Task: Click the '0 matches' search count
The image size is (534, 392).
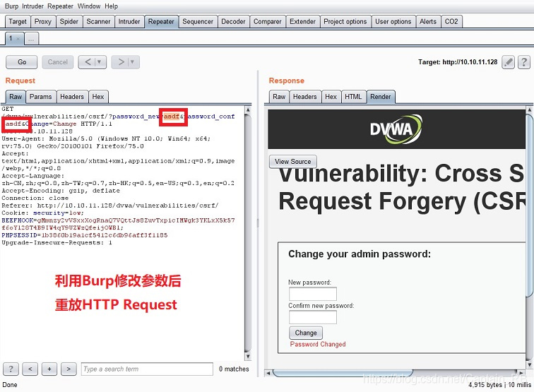Action: coord(234,369)
